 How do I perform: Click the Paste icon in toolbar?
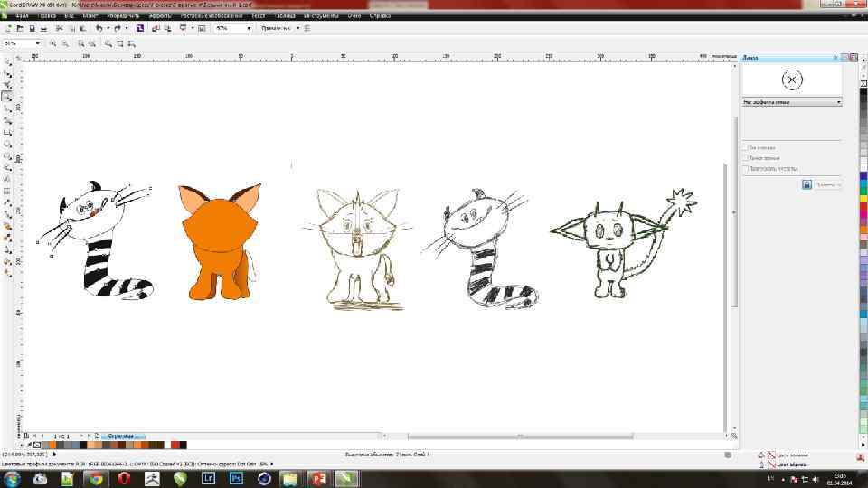[x=82, y=28]
